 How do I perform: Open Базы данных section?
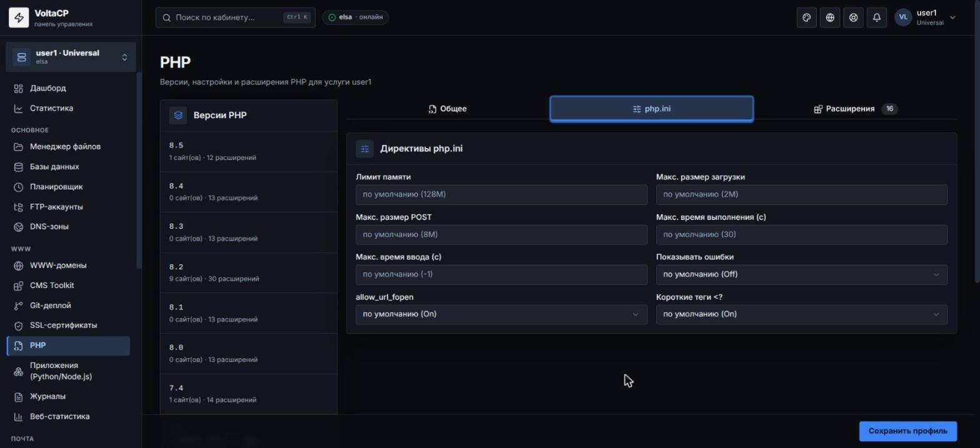[x=69, y=167]
